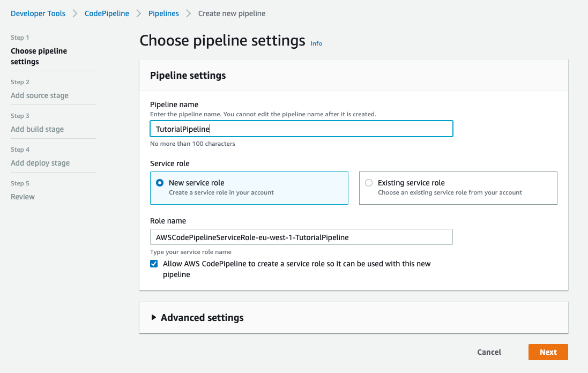Select Choose pipeline settings step in sidebar
Image resolution: width=588 pixels, height=373 pixels.
pos(39,56)
